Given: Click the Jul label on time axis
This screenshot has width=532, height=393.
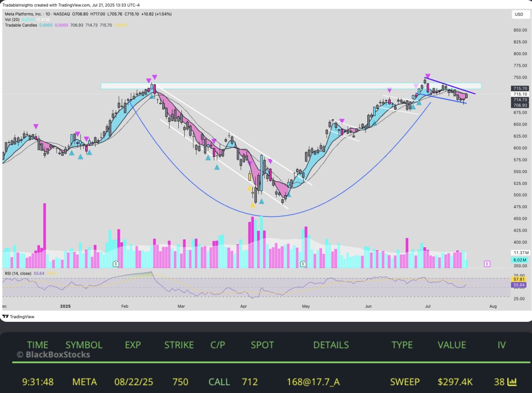Looking at the screenshot, I should [428, 306].
